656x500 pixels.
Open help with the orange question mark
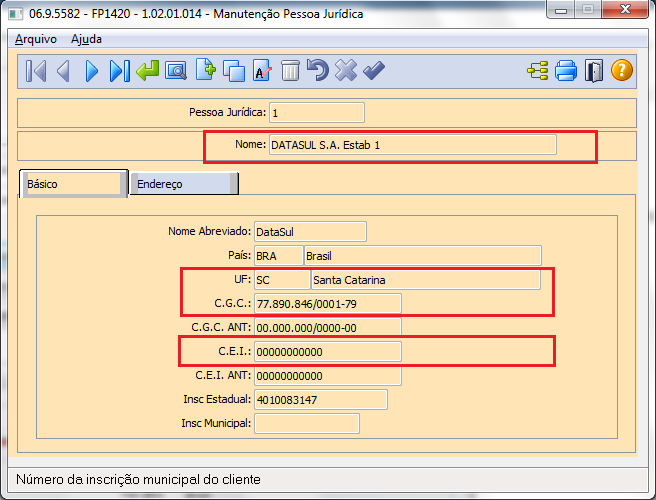622,70
